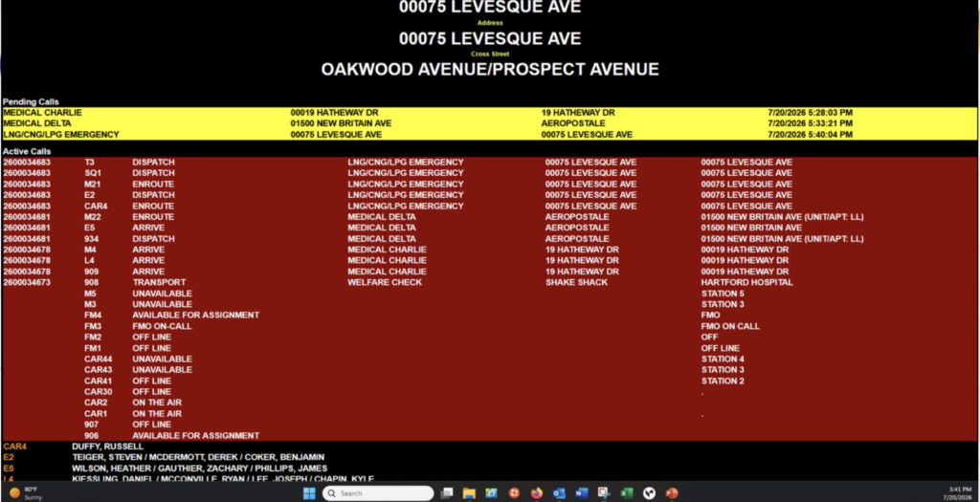Viewport: 980px width, 502px height.
Task: Click unit 907 in the list
Action: [91, 425]
